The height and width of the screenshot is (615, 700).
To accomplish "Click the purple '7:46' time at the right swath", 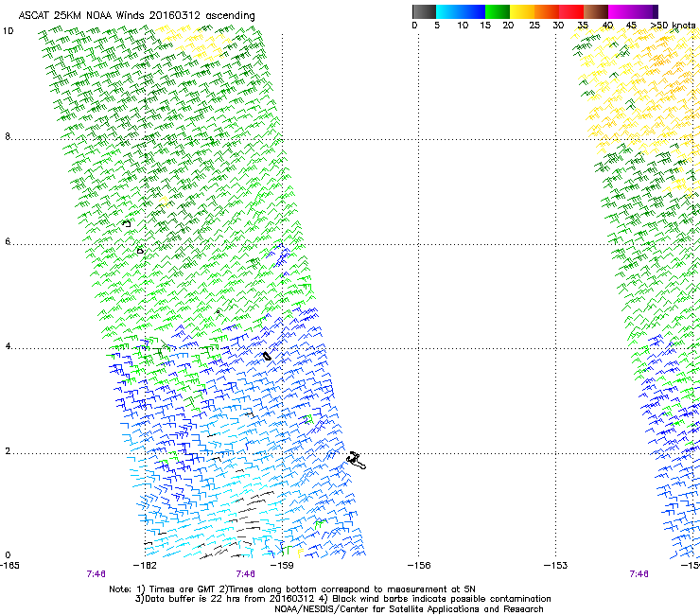I will pos(639,574).
